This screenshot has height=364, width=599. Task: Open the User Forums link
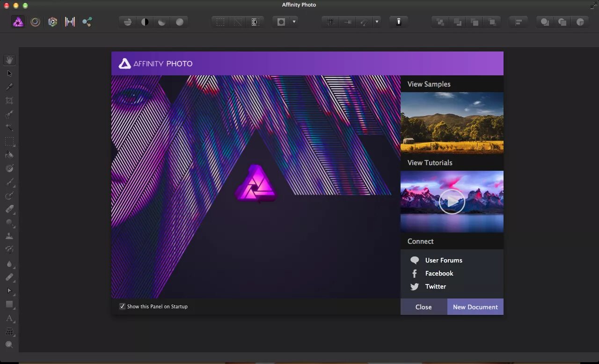point(444,260)
